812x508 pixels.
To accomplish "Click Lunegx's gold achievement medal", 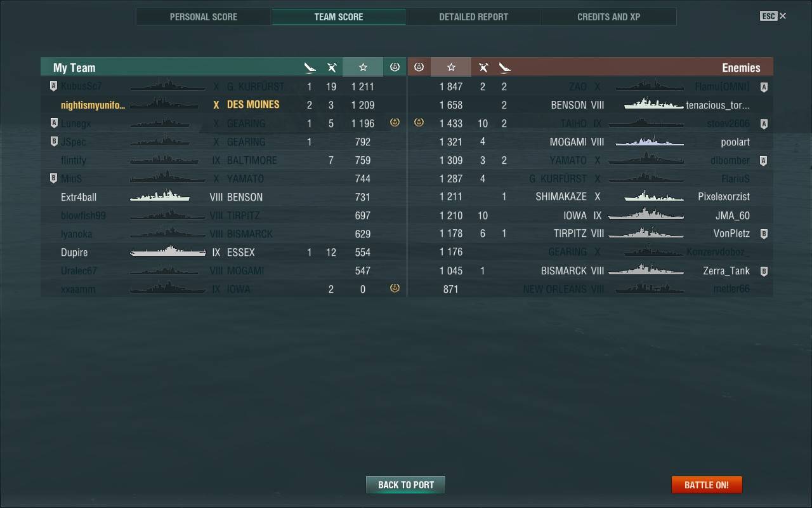I will (395, 123).
